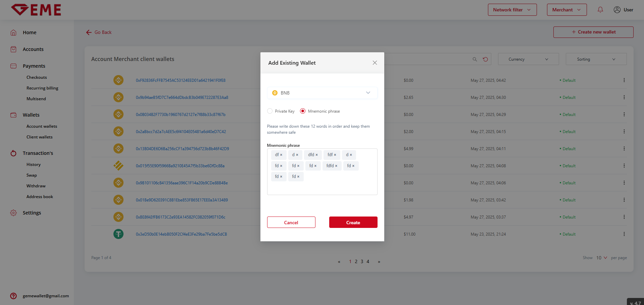This screenshot has height=305, width=644.
Task: Open the Network filter dropdown
Action: coord(512,10)
